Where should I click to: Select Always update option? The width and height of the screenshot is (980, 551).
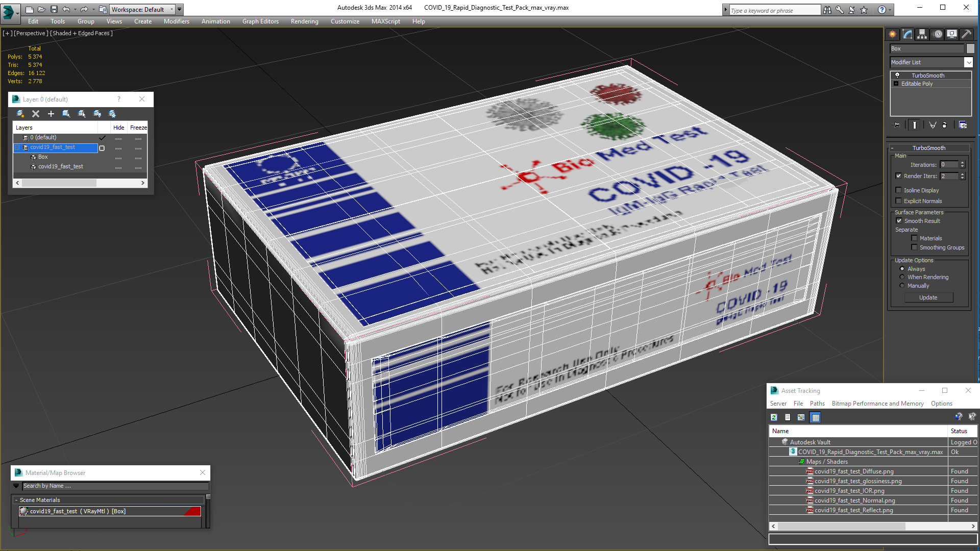tap(902, 269)
